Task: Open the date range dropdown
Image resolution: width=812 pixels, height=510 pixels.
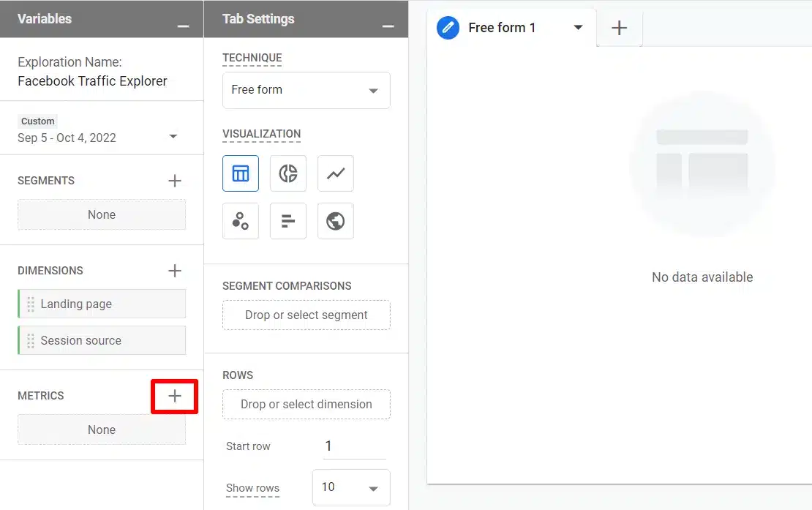Action: tap(173, 137)
